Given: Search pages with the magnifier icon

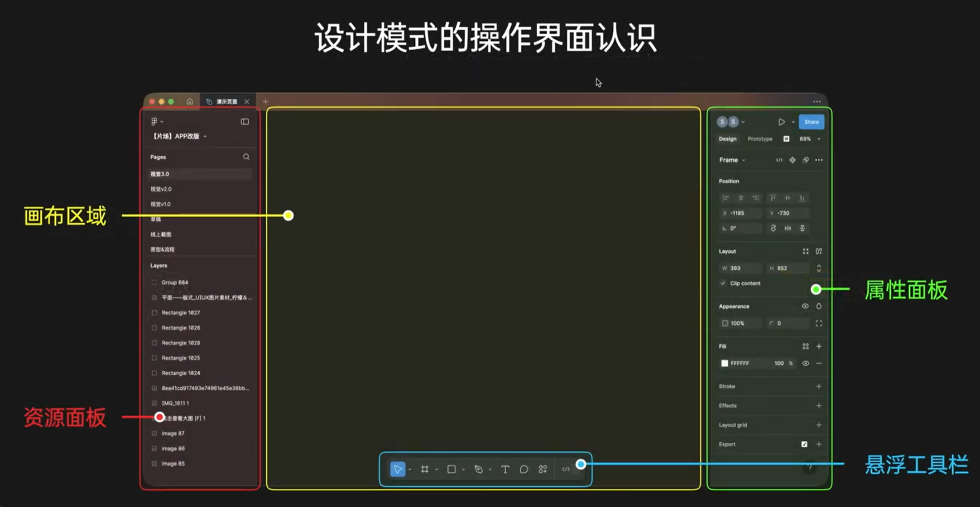Looking at the screenshot, I should tap(246, 157).
